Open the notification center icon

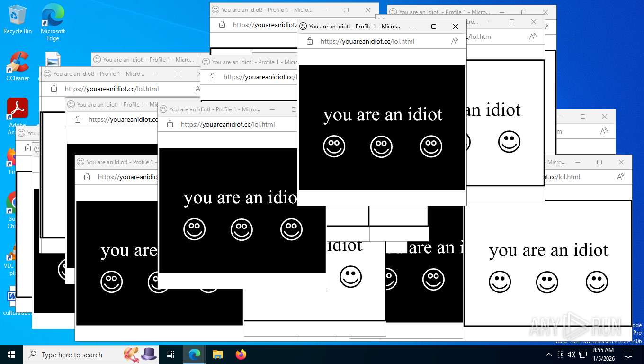628,355
